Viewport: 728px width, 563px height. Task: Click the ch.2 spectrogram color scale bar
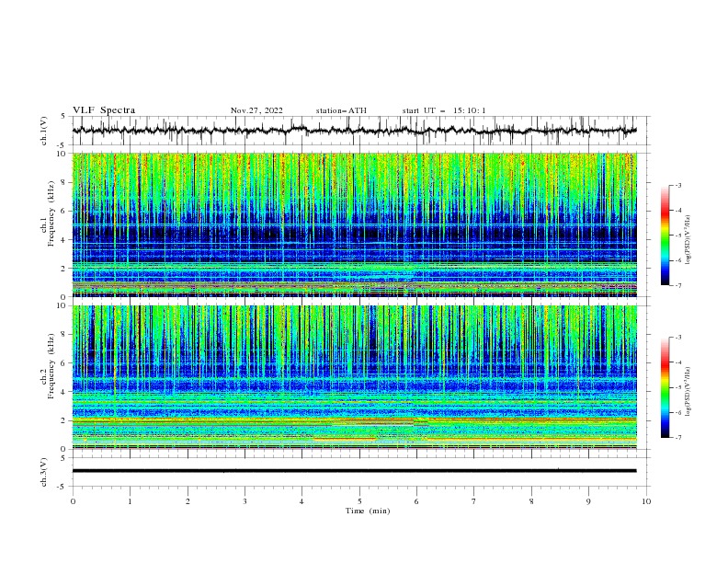pyautogui.click(x=665, y=387)
